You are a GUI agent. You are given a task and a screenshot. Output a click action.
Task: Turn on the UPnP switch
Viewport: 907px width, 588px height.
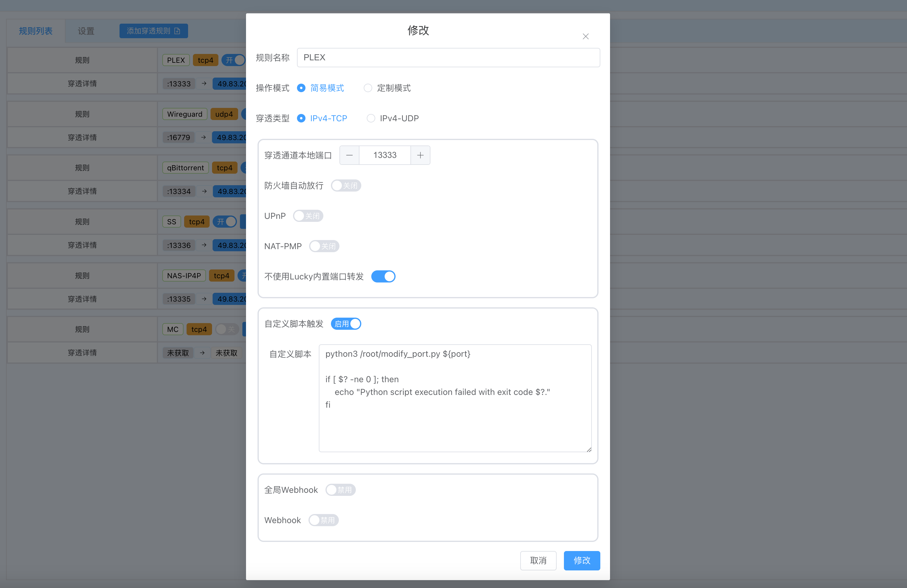[x=308, y=216]
